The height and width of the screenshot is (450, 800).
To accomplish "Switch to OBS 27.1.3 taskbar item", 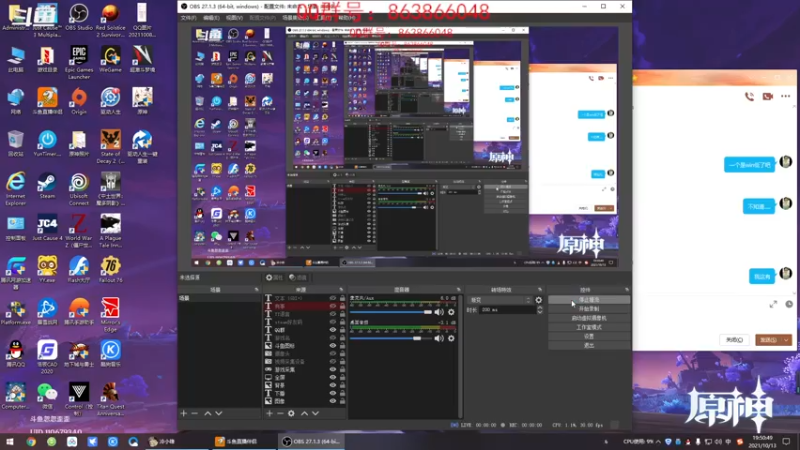I will [311, 442].
